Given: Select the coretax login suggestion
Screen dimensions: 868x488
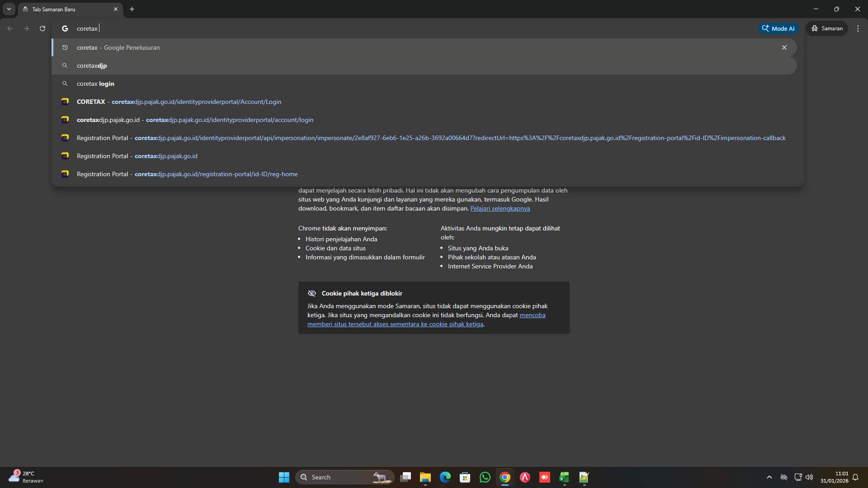Looking at the screenshot, I should tap(95, 84).
